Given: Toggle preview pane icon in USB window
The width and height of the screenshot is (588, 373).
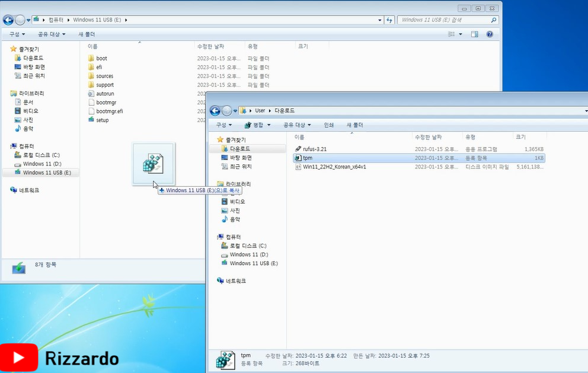Looking at the screenshot, I should pyautogui.click(x=474, y=34).
